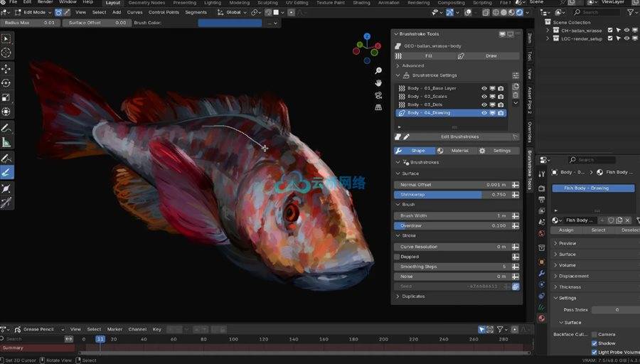This screenshot has width=640, height=364.
Task: Open Tool tab in properties editor
Action: (541, 174)
